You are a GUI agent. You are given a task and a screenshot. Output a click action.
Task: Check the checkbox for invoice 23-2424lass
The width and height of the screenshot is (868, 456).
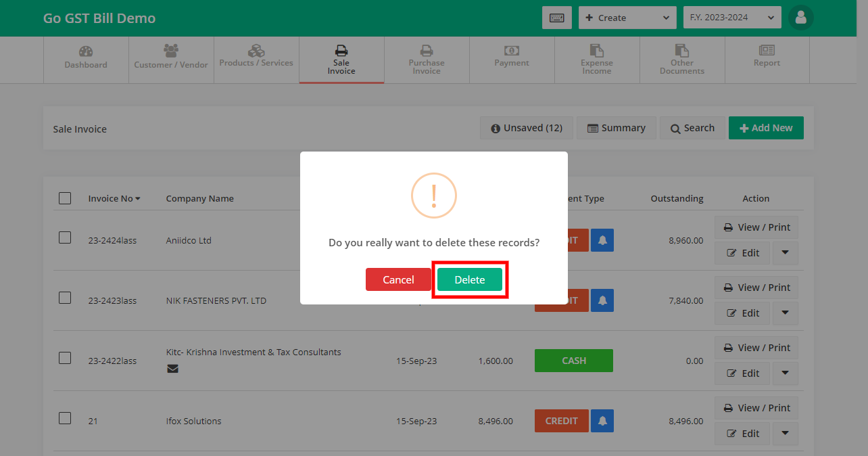[65, 237]
